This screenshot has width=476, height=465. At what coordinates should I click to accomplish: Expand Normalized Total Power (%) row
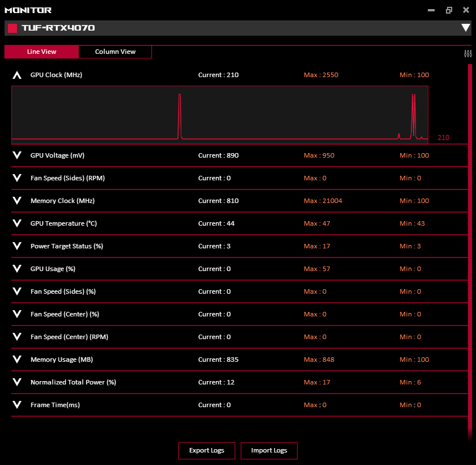tap(17, 382)
